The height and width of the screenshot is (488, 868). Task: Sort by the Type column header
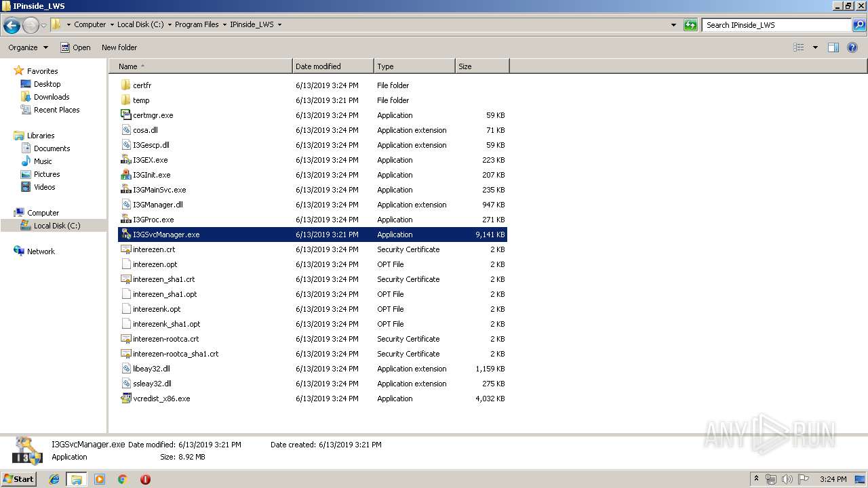[x=414, y=66]
